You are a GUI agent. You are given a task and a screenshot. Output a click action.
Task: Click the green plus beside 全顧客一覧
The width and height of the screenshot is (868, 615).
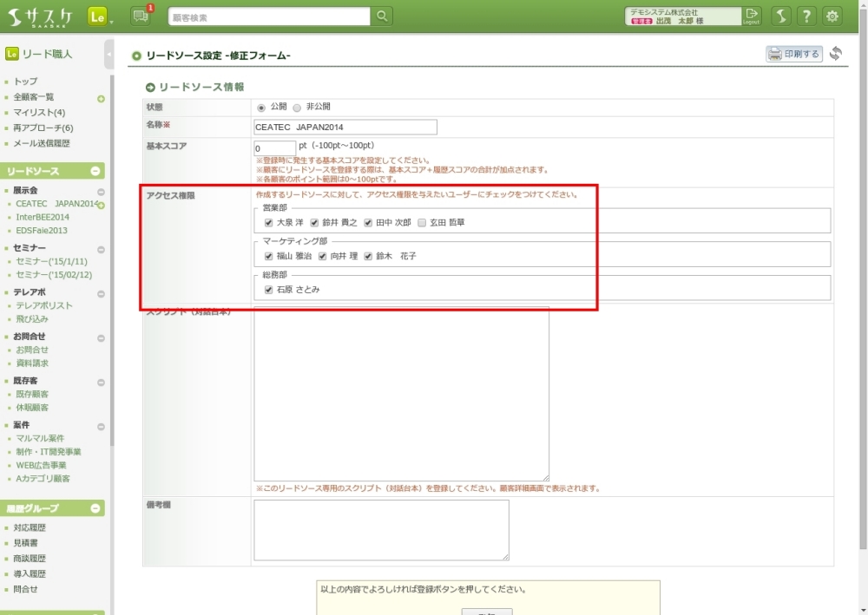[101, 98]
